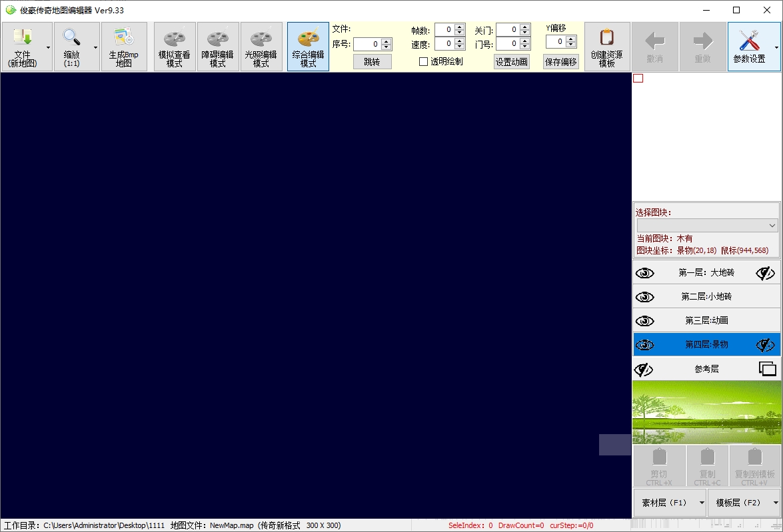Click the 缩放 (1:1) magnifier tool
The height and width of the screenshot is (532, 783).
pyautogui.click(x=72, y=47)
